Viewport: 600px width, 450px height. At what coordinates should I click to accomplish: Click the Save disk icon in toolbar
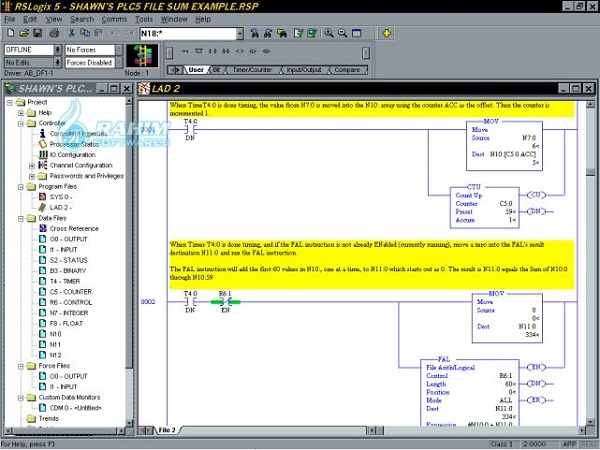tap(38, 33)
